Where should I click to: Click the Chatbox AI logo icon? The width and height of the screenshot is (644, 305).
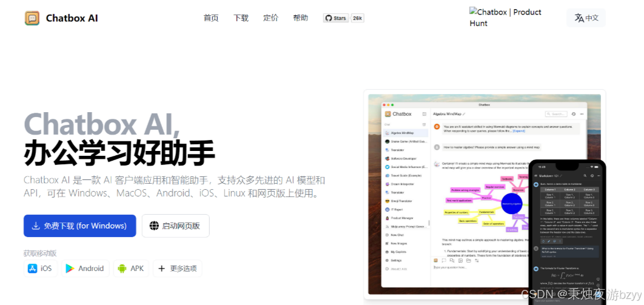pyautogui.click(x=32, y=18)
